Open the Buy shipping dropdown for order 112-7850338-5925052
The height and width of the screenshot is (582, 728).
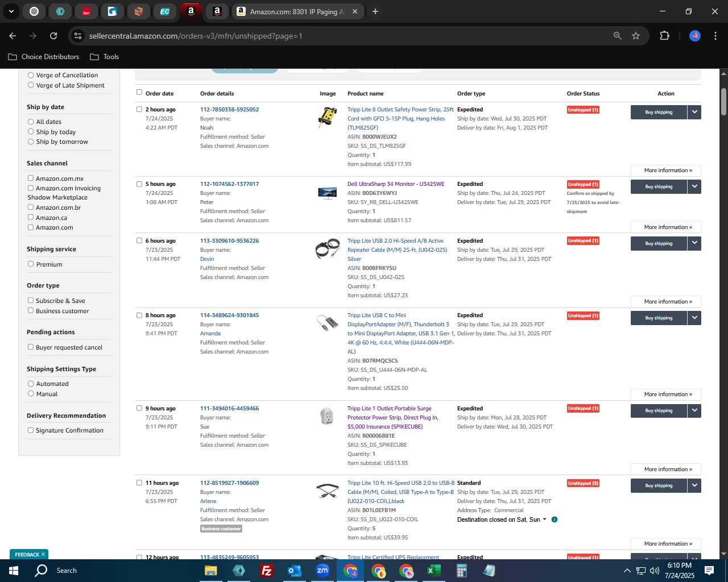[x=694, y=112]
